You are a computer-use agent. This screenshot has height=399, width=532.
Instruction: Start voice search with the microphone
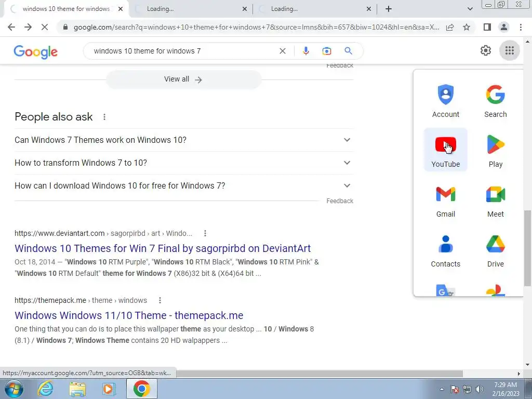coord(305,51)
